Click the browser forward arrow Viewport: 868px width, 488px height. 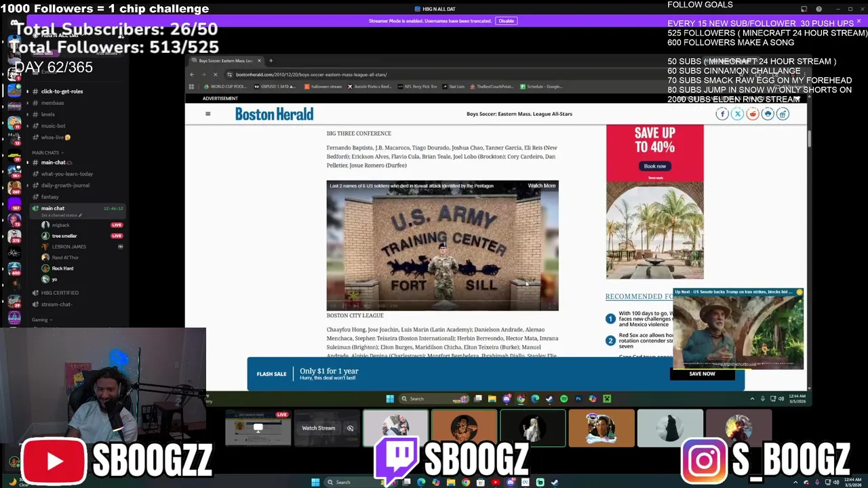tap(203, 75)
